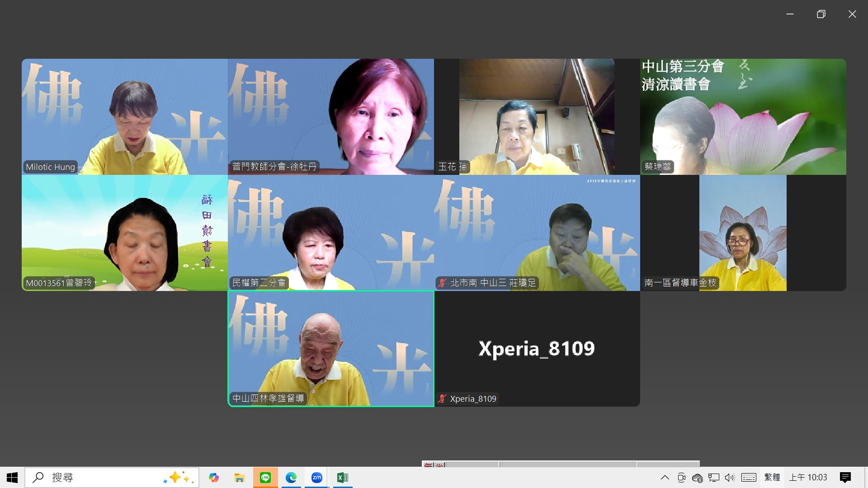Viewport: 868px width, 488px height.
Task: Toggle the touch keyboard tray icon
Action: pyautogui.click(x=749, y=478)
